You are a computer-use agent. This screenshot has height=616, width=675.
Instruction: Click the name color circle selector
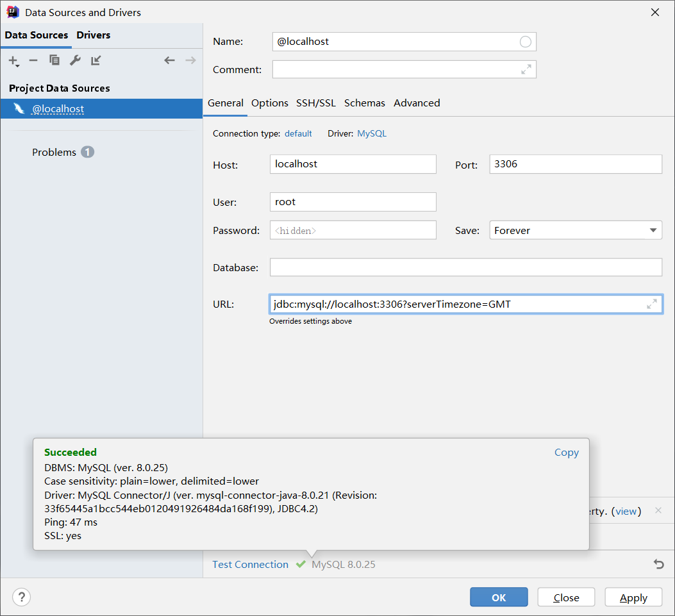tap(526, 42)
